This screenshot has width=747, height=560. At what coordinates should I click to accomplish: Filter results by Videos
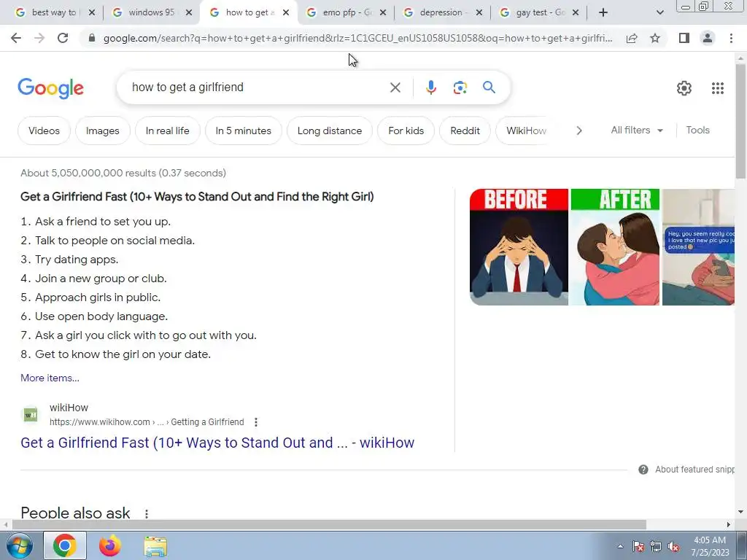click(44, 131)
